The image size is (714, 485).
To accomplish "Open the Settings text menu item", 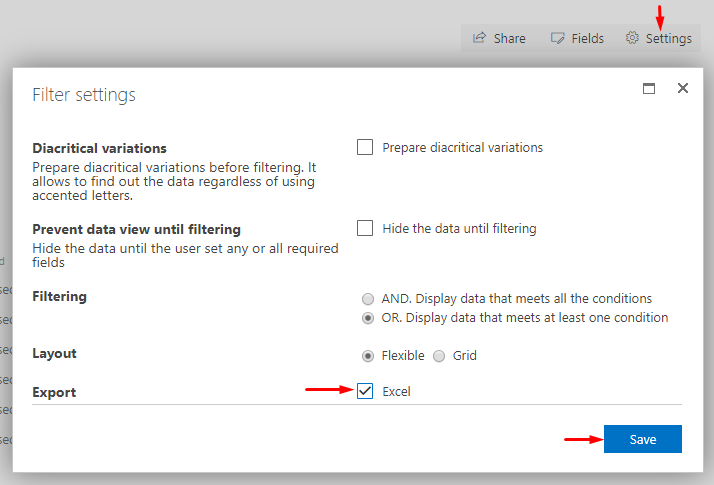I will click(668, 39).
